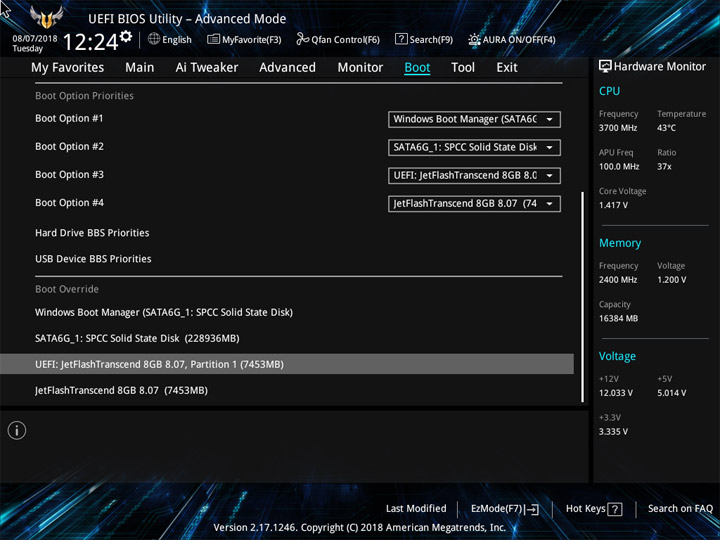Click Boot Option #3 label

69,174
